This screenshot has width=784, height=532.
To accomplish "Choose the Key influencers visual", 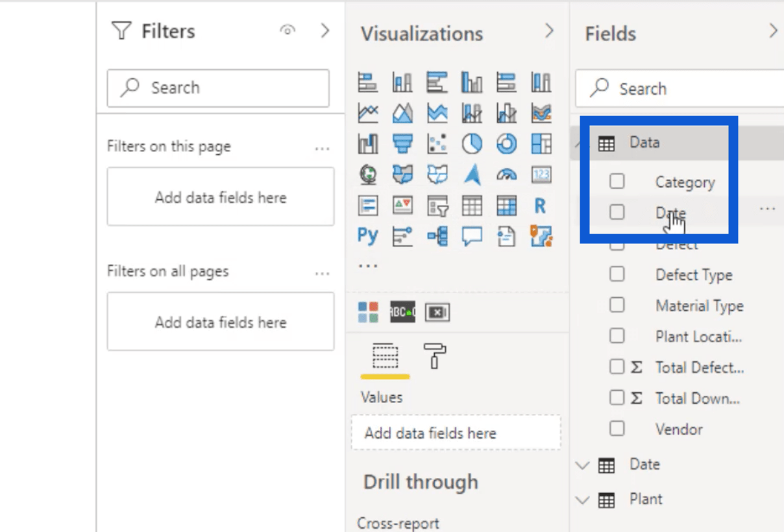I will coord(402,236).
